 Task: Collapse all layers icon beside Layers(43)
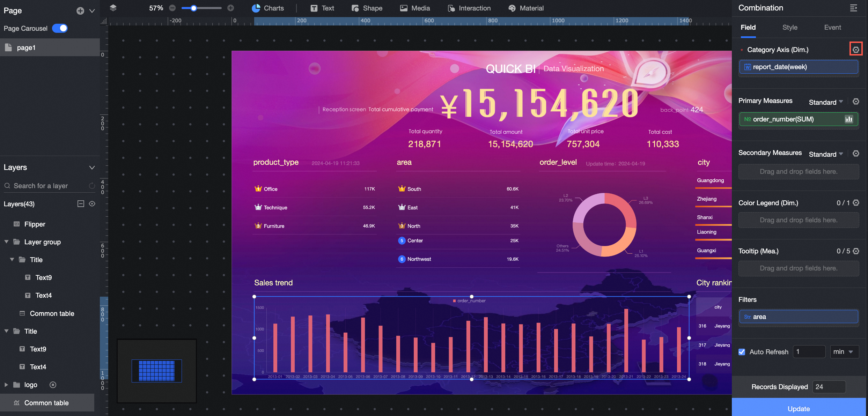pyautogui.click(x=81, y=204)
